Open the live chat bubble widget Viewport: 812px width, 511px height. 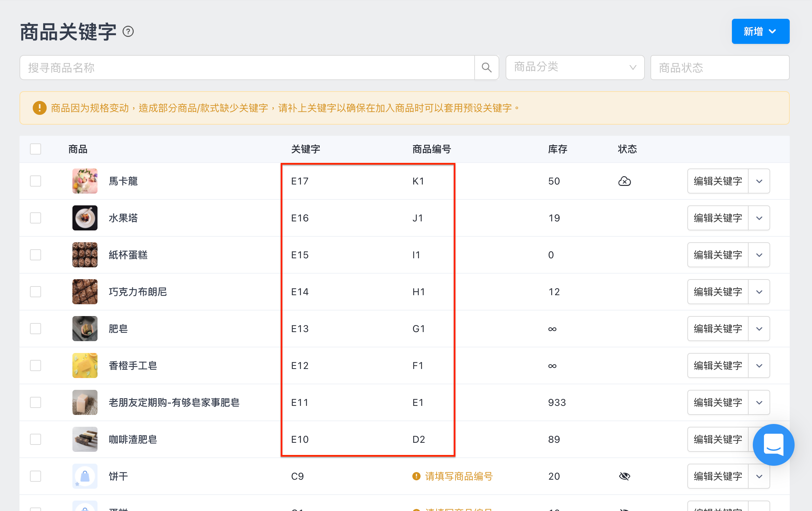click(773, 445)
